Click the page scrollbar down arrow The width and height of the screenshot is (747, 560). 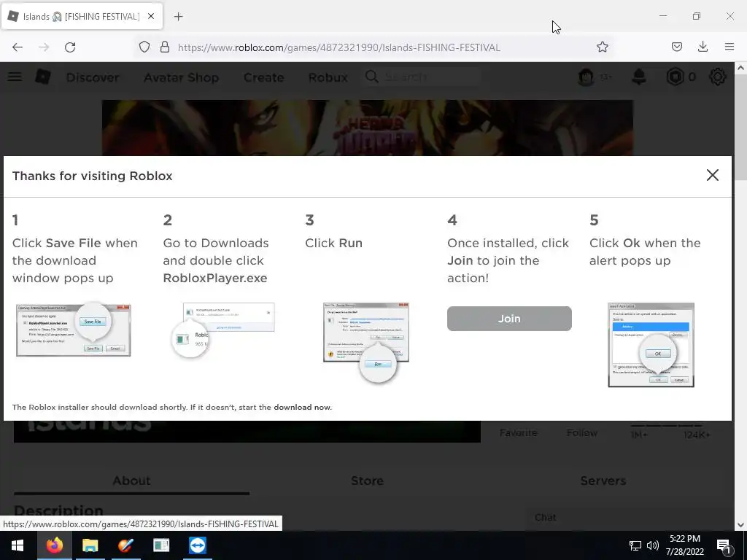click(x=740, y=525)
